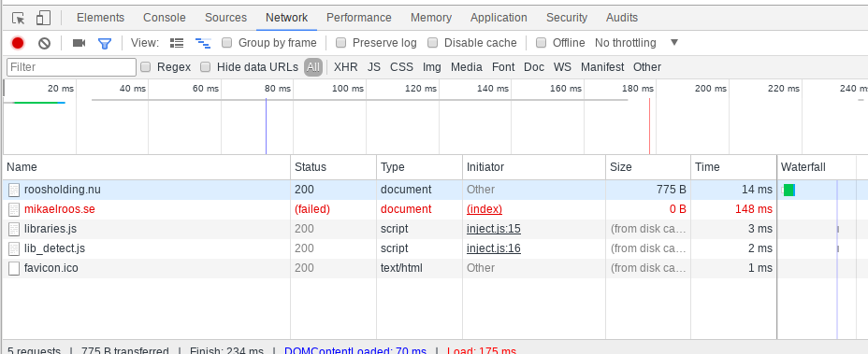
Task: Open the (index) initiator link
Action: (x=485, y=209)
